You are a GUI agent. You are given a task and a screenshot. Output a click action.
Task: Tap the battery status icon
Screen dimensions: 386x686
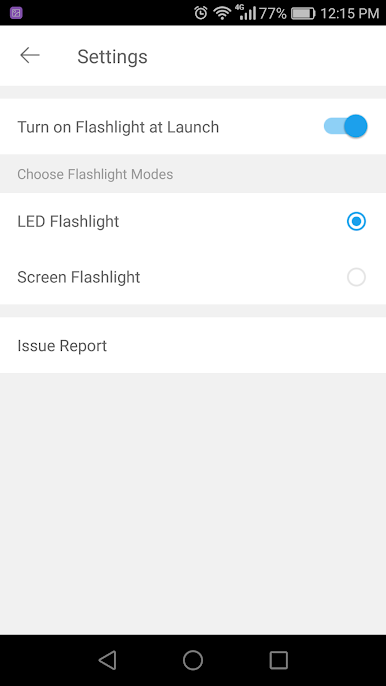(303, 13)
